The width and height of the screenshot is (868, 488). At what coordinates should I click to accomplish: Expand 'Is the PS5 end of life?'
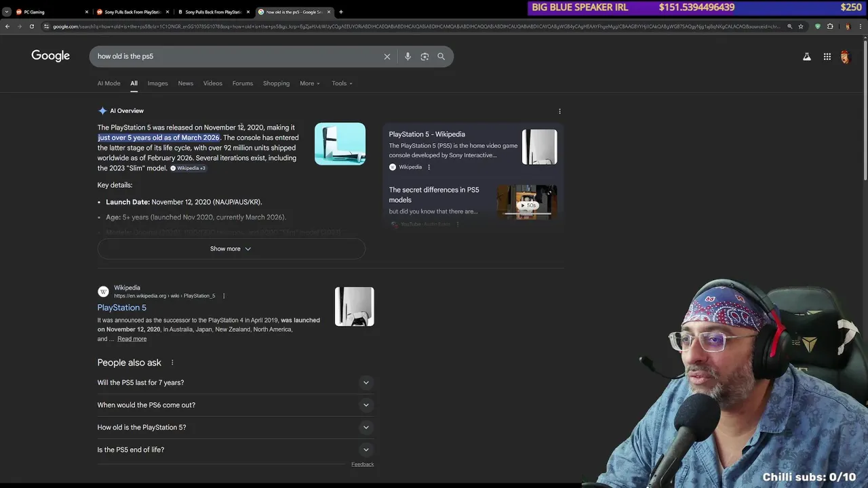[x=235, y=450]
